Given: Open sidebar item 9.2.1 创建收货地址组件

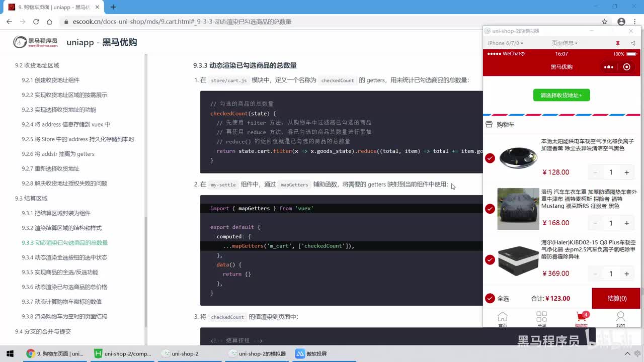Looking at the screenshot, I should pyautogui.click(x=50, y=80).
